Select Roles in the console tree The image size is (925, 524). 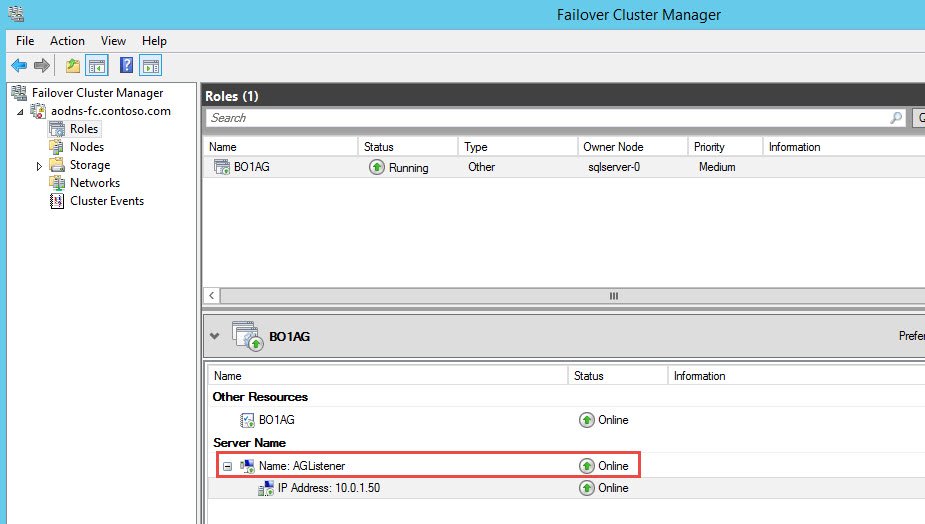(x=84, y=129)
